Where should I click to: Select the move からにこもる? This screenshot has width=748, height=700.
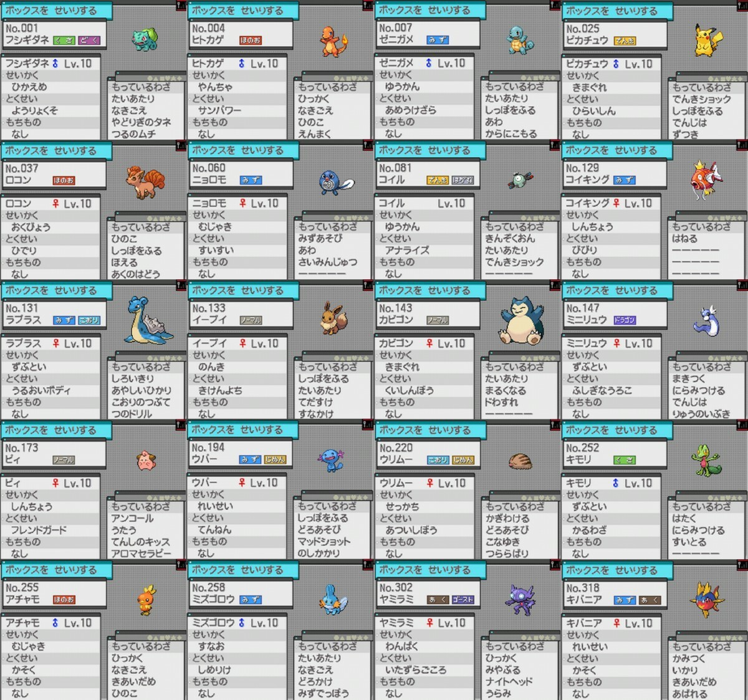(511, 133)
